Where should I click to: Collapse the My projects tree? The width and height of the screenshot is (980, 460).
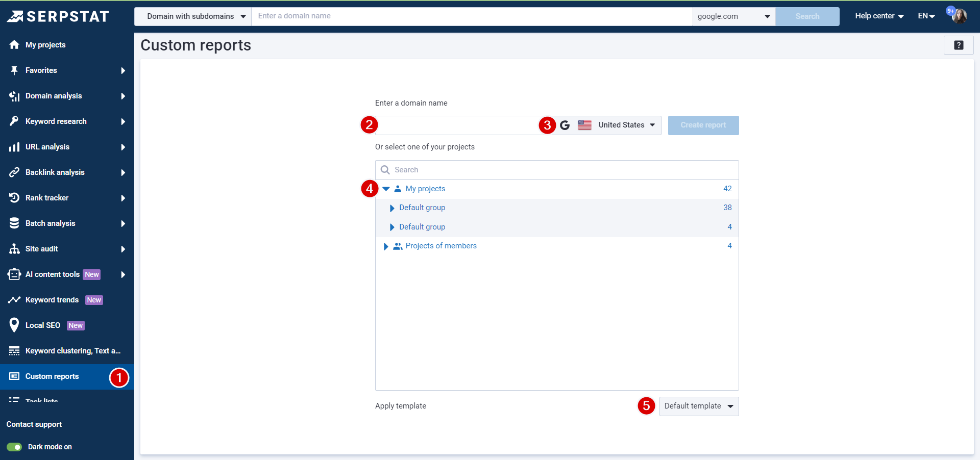pos(386,189)
